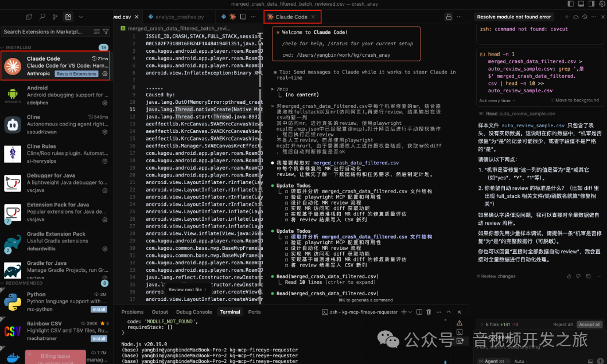This screenshot has width=607, height=364.
Task: Open the Debugger for Java gear menu
Action: pos(104,190)
